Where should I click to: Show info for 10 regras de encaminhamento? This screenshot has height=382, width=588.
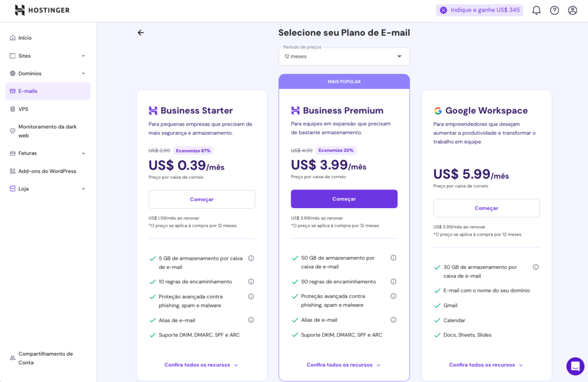click(252, 282)
